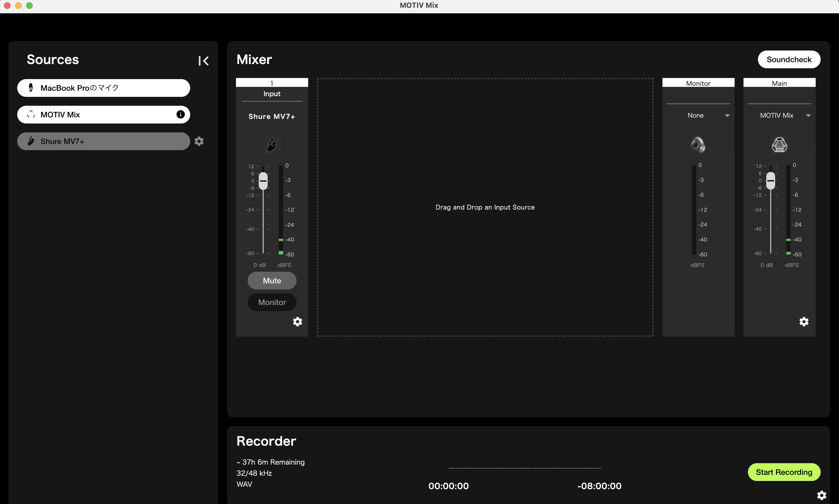Click the Shure MV7+ microphone icon in channel 1

[x=272, y=145]
